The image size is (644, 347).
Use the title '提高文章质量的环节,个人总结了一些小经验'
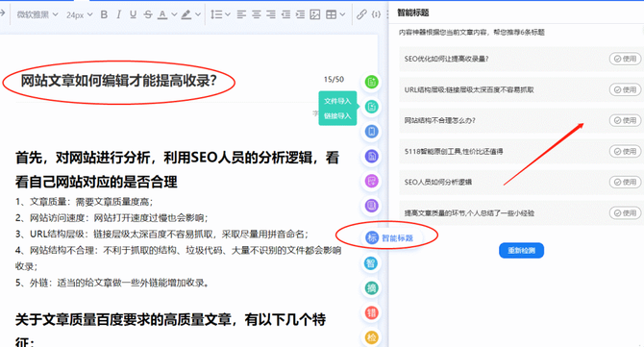pos(625,212)
